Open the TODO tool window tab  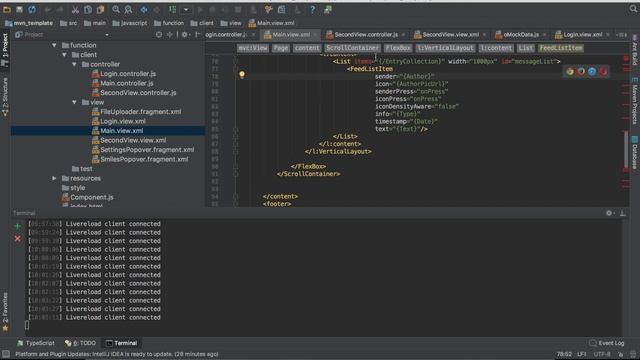(x=80, y=343)
